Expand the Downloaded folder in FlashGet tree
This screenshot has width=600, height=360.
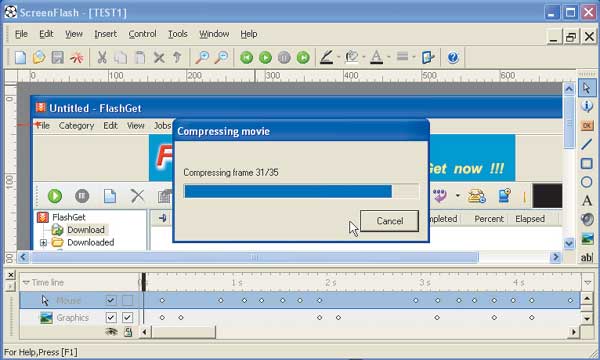coord(43,243)
